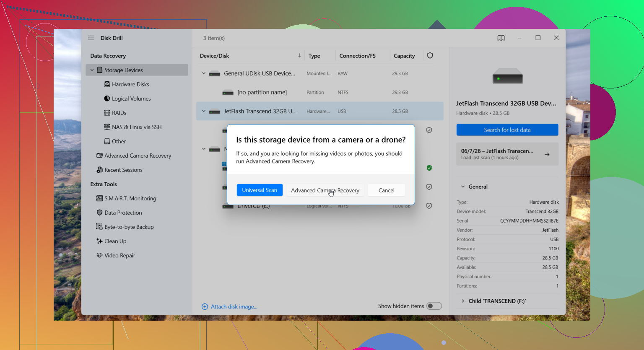Screen dimensions: 644x350
Task: Open the Video Repair tool
Action: point(116,255)
